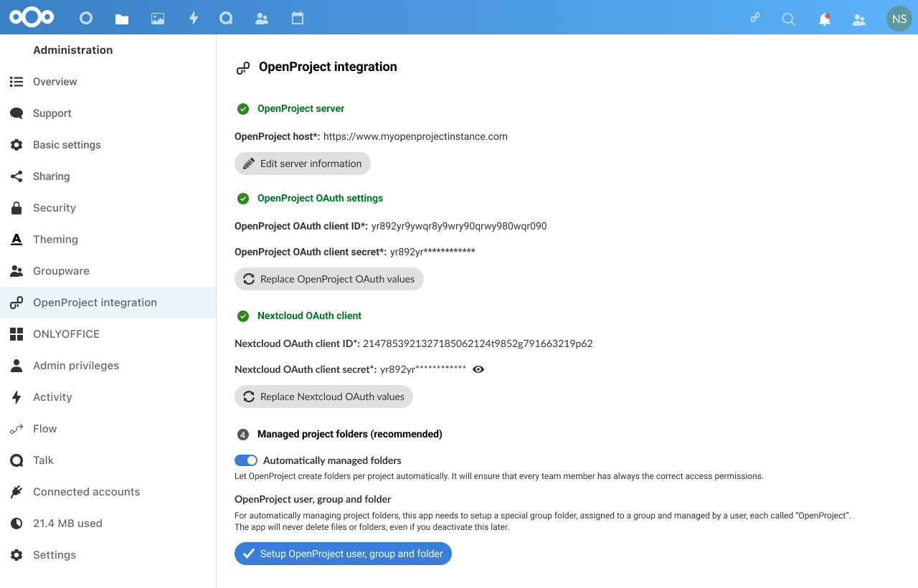Select Theming in the sidebar
The image size is (918, 588).
tap(55, 240)
